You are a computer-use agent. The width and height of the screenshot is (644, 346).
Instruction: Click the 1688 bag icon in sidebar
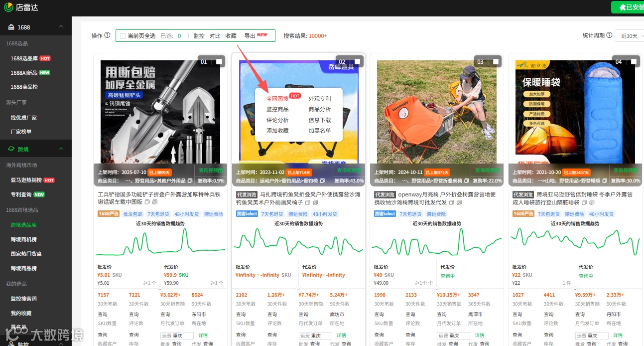tap(11, 27)
